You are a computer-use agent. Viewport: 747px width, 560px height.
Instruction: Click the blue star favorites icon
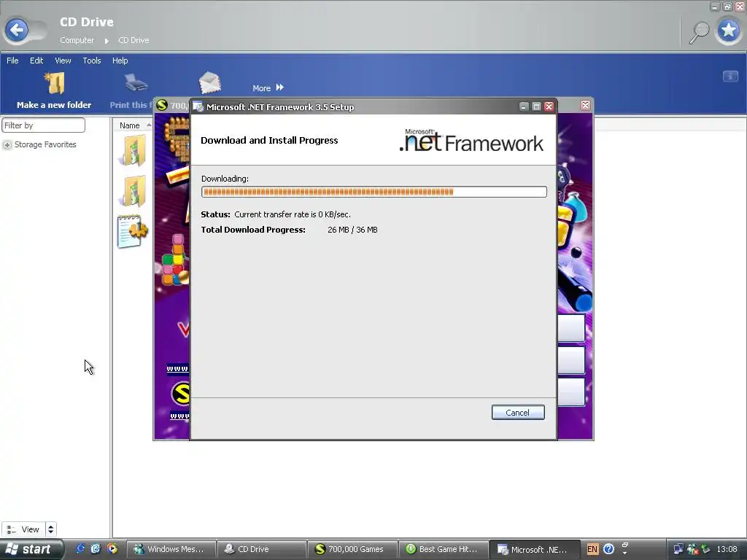729,31
